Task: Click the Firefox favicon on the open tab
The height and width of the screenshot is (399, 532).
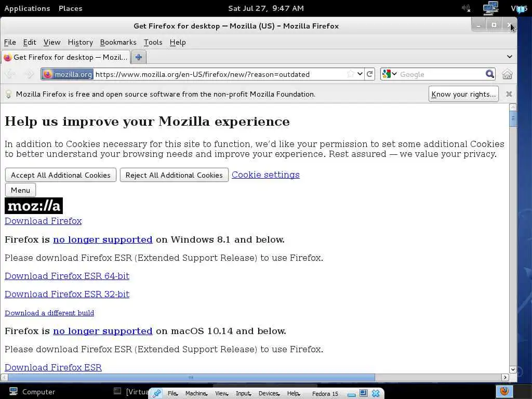Action: (x=7, y=57)
